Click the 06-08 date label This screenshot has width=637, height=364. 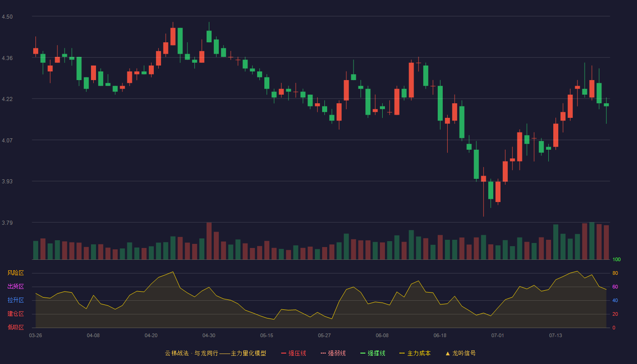point(382,335)
